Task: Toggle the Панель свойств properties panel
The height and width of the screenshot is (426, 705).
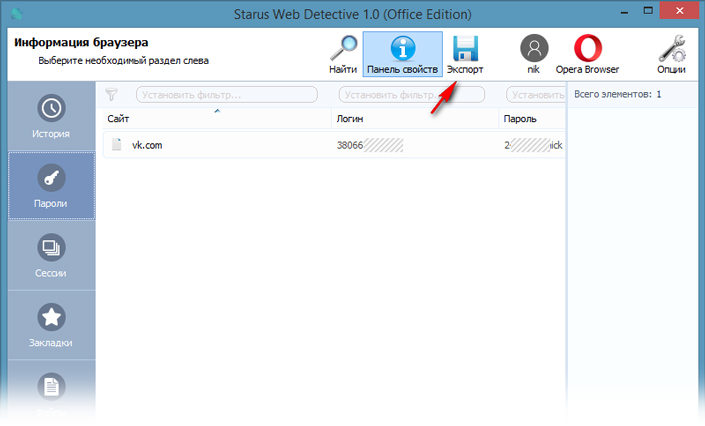Action: click(402, 54)
